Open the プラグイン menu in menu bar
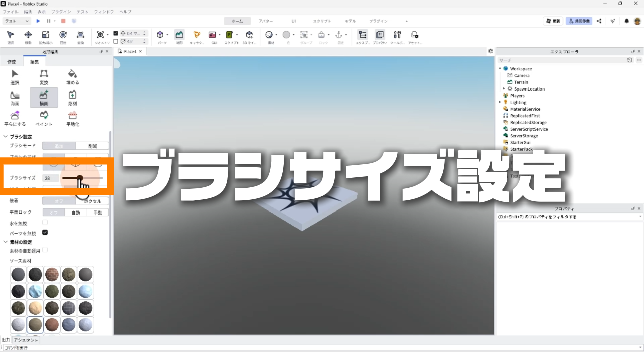The width and height of the screenshot is (644, 362). pos(61,12)
